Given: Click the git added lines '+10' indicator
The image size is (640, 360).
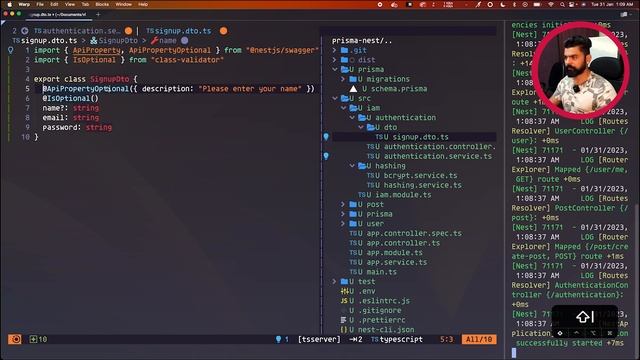Looking at the screenshot, I should coord(38,339).
